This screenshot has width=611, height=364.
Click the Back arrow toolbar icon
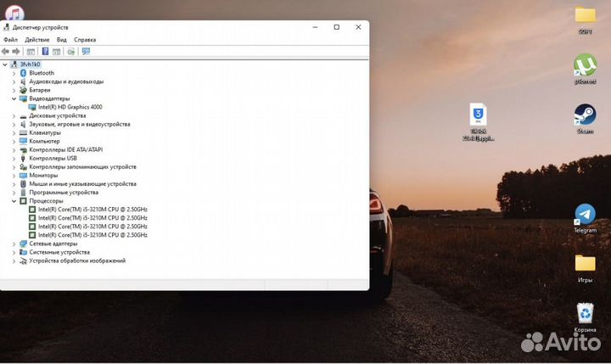(5, 52)
